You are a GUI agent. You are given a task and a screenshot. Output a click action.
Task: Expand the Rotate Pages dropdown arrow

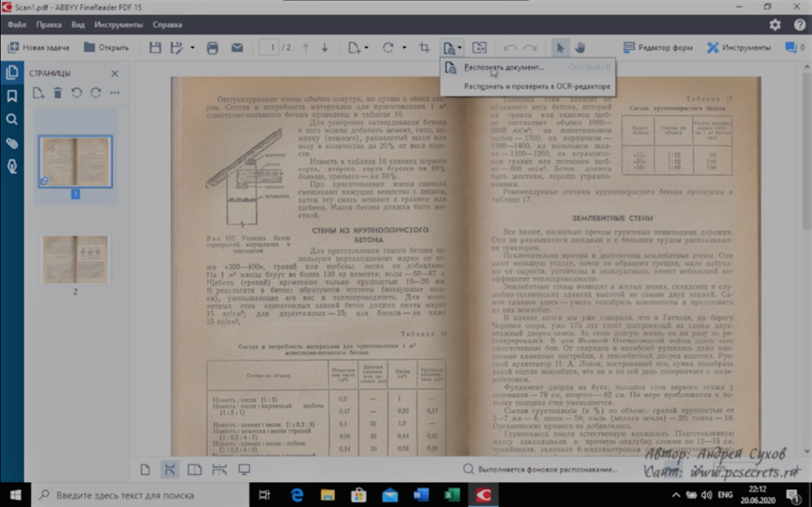coord(404,47)
